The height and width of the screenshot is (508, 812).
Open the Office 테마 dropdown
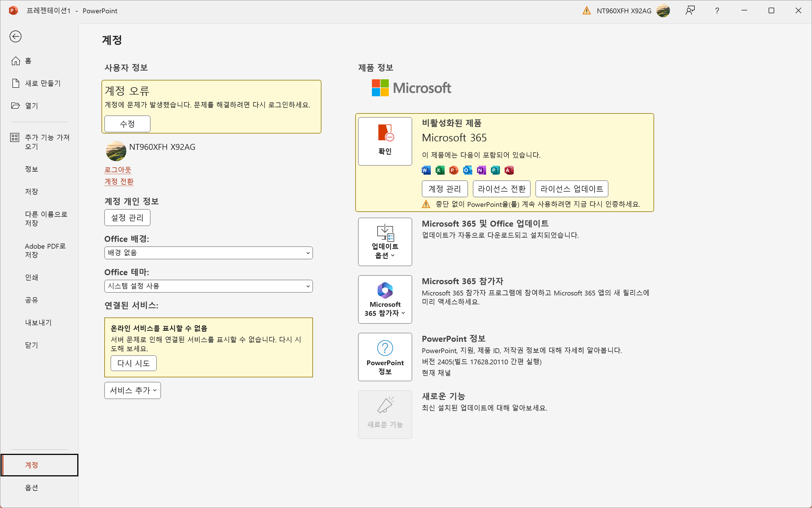(x=208, y=286)
